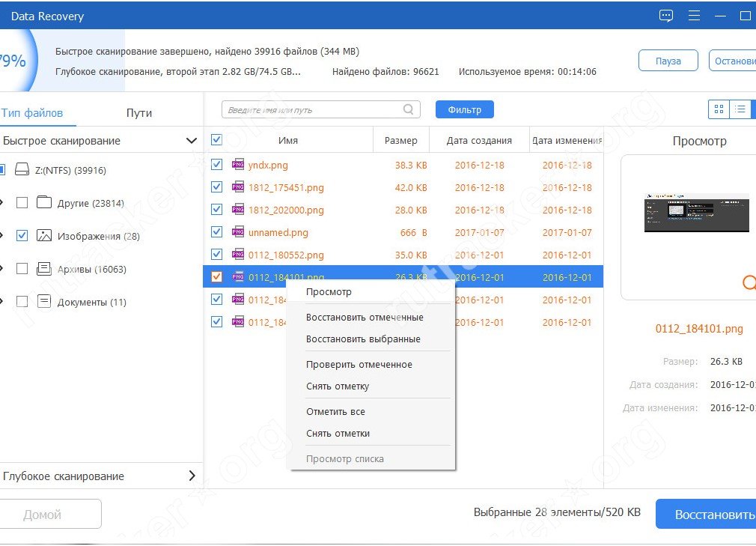The width and height of the screenshot is (756, 546).
Task: Choose Просмотр in the context menu
Action: (371, 292)
